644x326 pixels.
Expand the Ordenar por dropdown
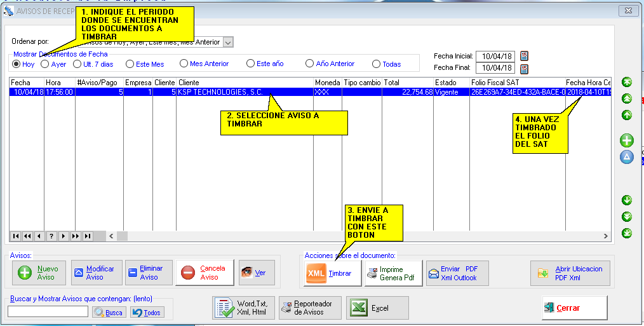pos(229,42)
